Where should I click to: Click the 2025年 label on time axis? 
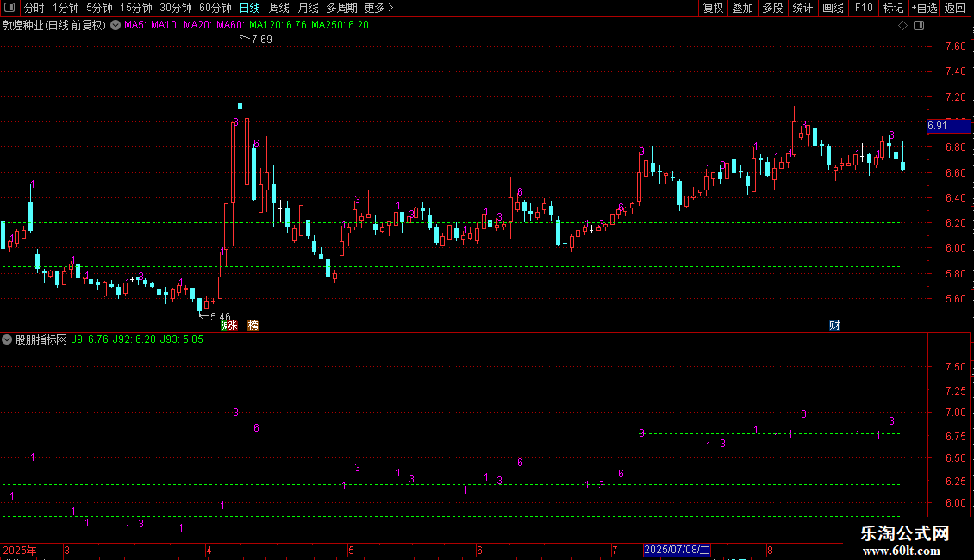[x=20, y=550]
